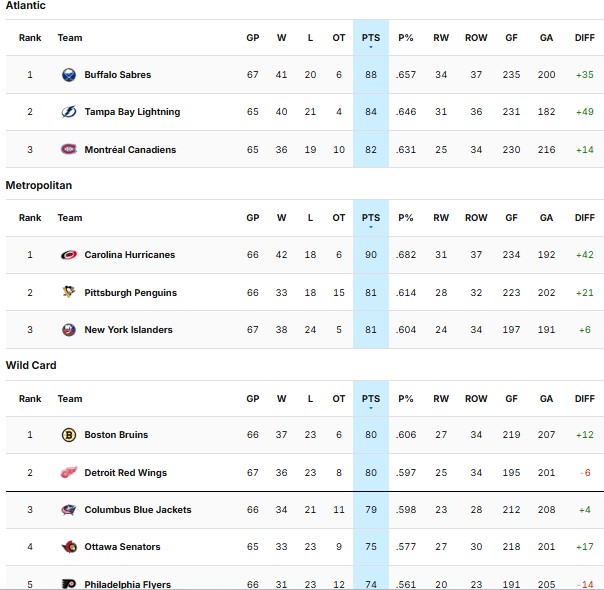Sort Atlantic table by PTS column

pos(371,38)
